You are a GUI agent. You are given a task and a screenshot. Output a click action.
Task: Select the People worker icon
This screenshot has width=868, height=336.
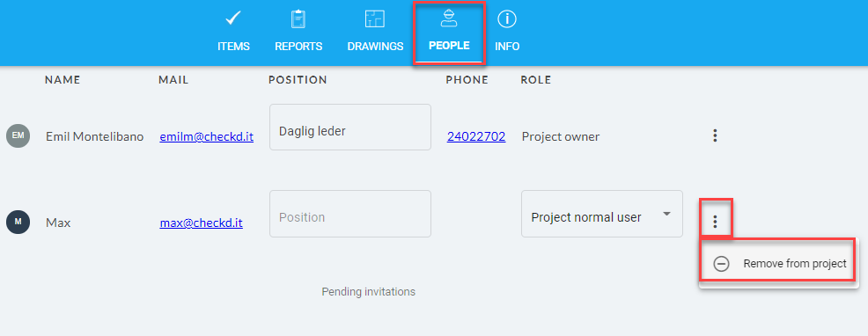pyautogui.click(x=449, y=18)
